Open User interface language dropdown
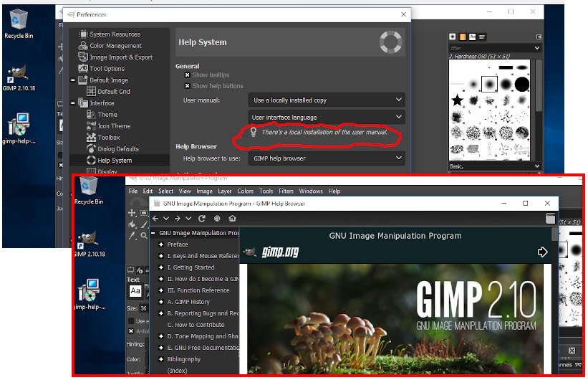This screenshot has width=588, height=385. click(x=327, y=117)
